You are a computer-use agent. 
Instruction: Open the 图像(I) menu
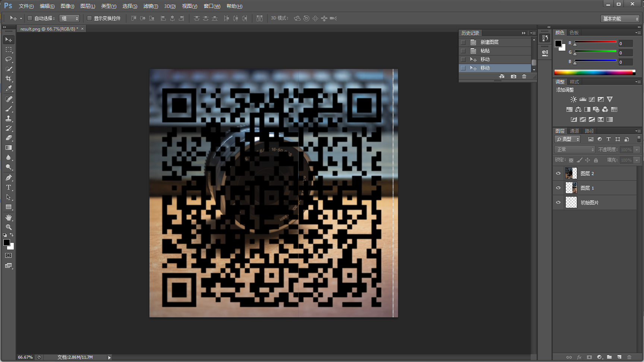tap(67, 6)
